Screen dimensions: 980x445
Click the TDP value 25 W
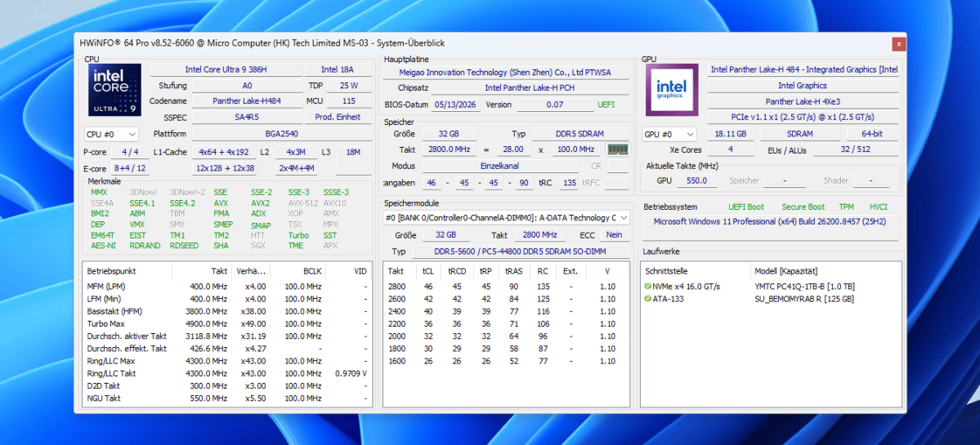pyautogui.click(x=349, y=86)
